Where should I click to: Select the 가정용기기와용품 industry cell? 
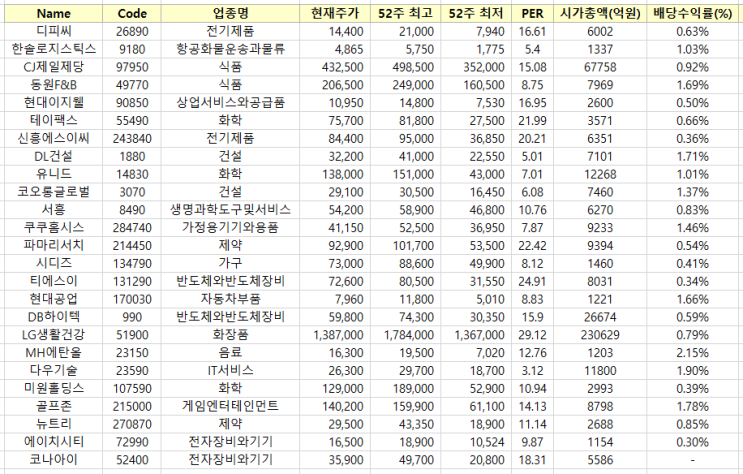(x=230, y=228)
